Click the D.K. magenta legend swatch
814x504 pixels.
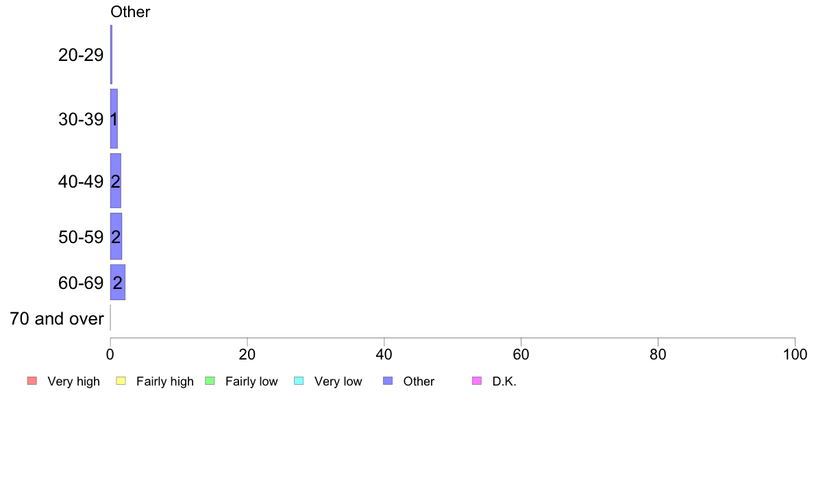pyautogui.click(x=477, y=381)
